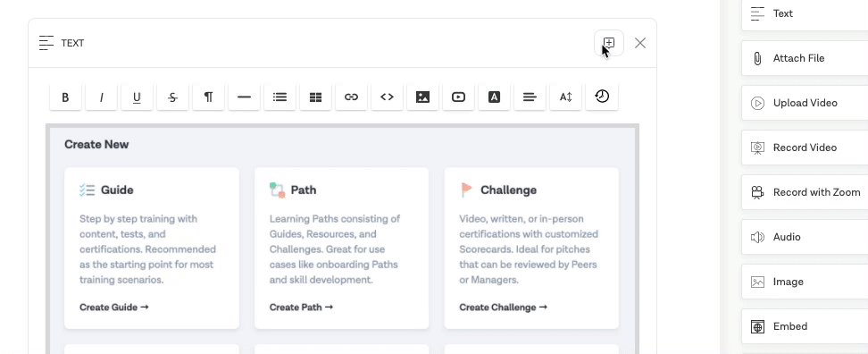Click the Guide checklist icon
Viewport: 868px width, 354px height.
[87, 190]
